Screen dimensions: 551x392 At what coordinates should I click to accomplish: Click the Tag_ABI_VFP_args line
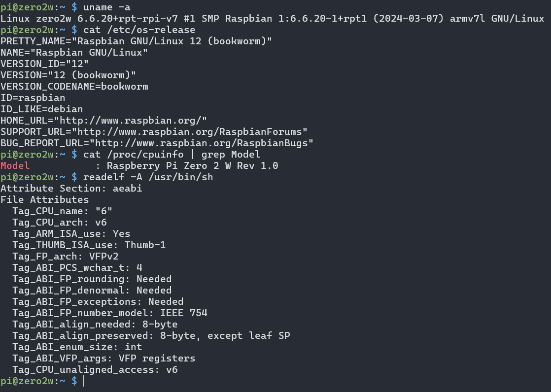[103, 359]
